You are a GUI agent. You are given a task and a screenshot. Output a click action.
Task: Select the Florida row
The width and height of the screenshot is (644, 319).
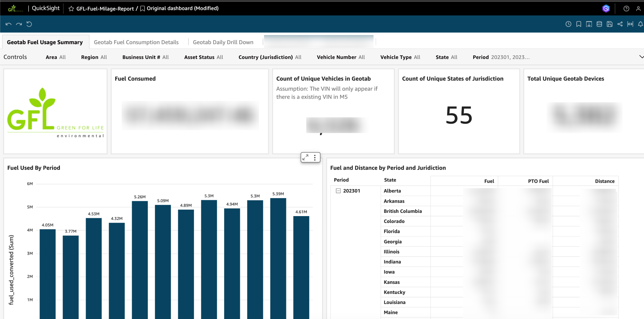[392, 232]
